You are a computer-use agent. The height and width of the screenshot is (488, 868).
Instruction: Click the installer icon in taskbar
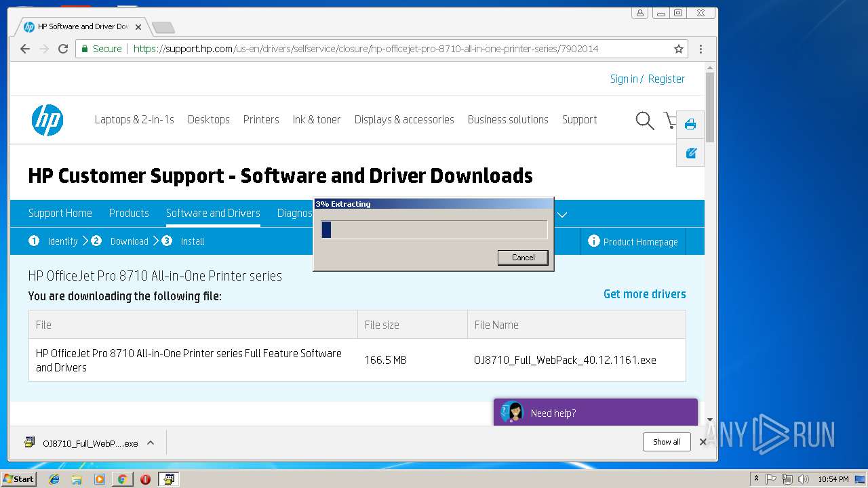point(168,479)
